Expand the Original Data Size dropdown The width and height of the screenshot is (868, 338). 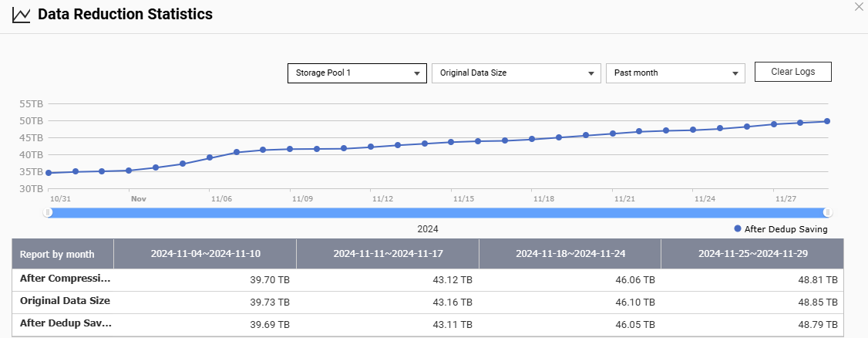[516, 73]
